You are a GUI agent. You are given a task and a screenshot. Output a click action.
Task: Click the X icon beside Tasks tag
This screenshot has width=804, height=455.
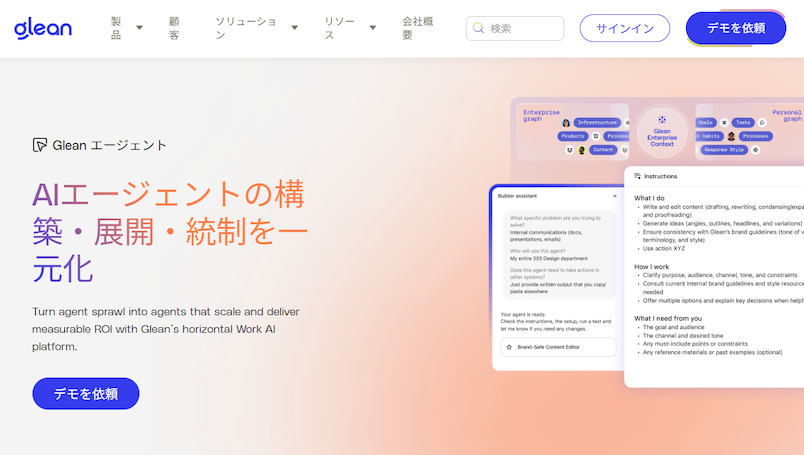pyautogui.click(x=724, y=123)
